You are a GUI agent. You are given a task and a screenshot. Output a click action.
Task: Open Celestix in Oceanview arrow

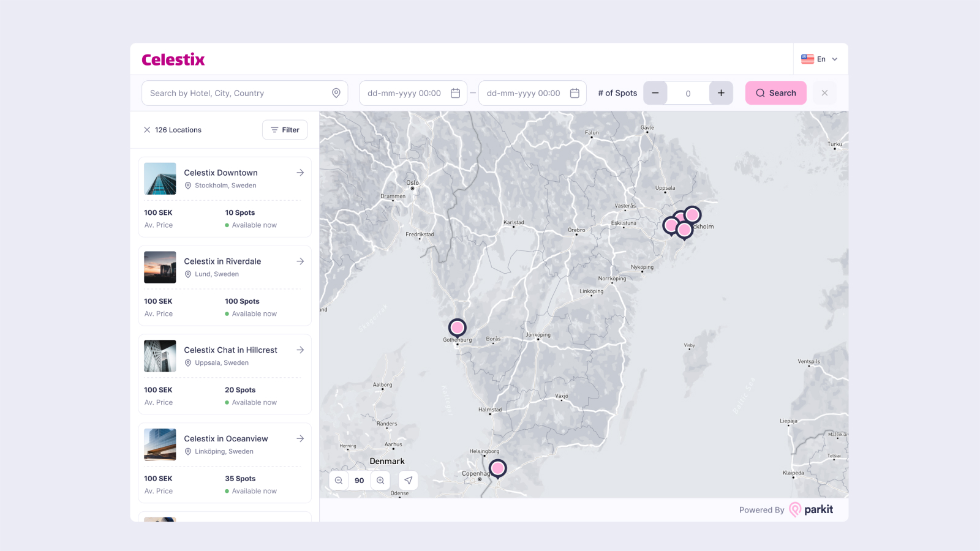[300, 439]
